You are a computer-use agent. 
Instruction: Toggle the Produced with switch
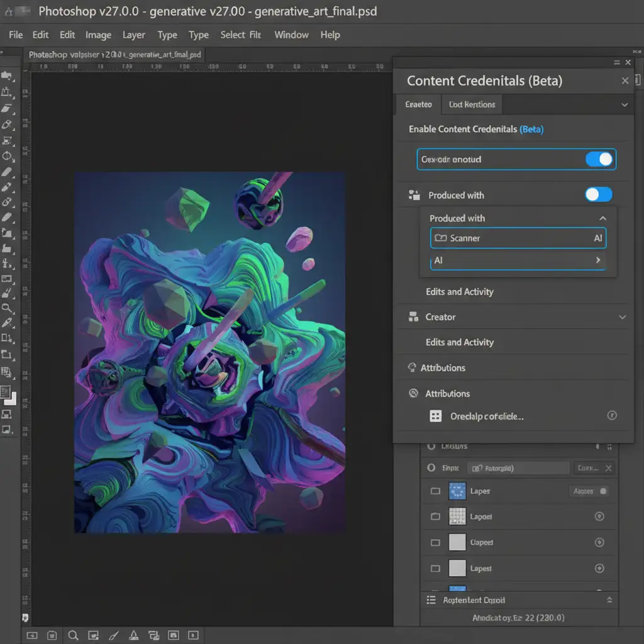[x=598, y=195]
